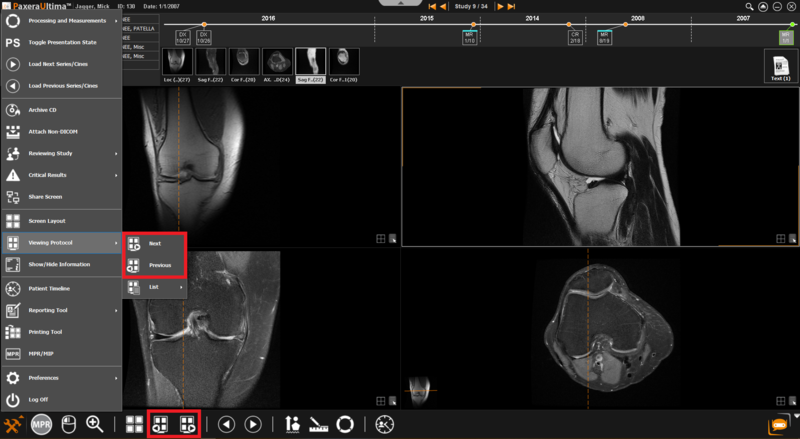The width and height of the screenshot is (800, 439).
Task: Click the MPR button in bottom toolbar
Action: point(42,424)
